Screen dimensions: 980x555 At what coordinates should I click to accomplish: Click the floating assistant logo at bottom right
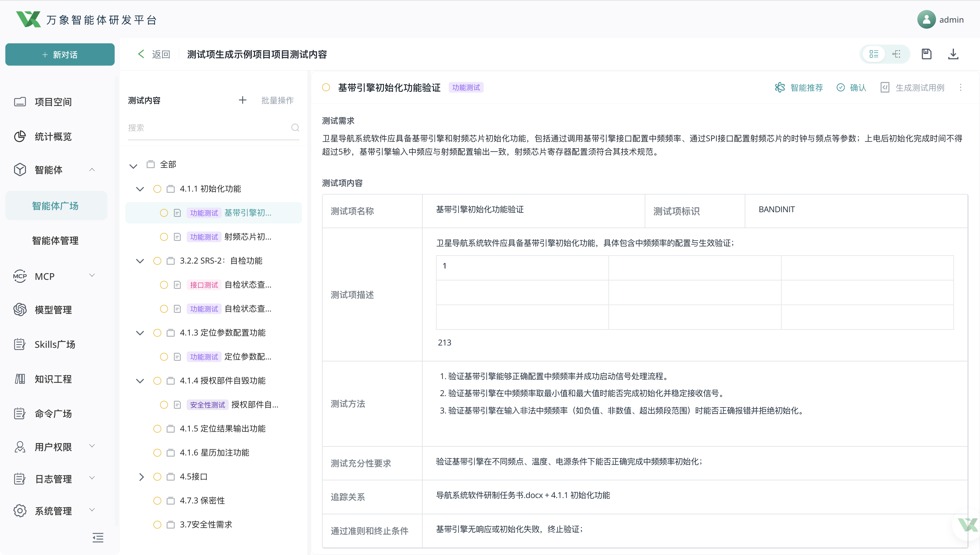click(x=967, y=525)
